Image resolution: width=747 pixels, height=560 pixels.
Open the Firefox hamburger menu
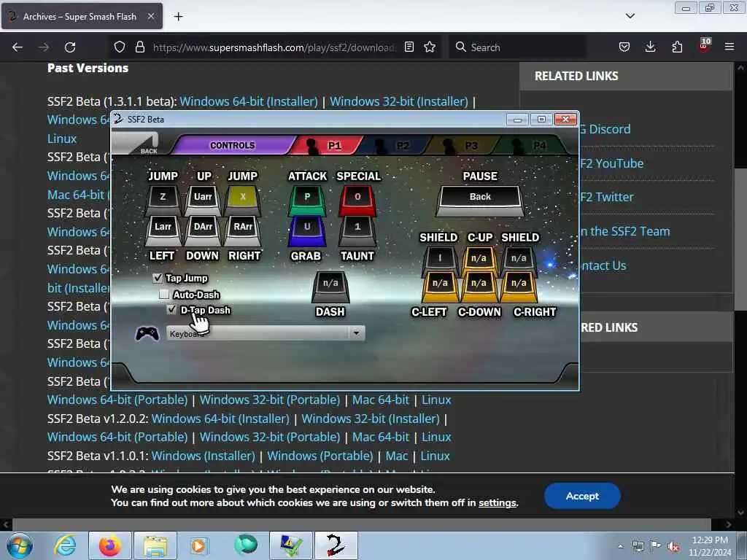pos(729,47)
